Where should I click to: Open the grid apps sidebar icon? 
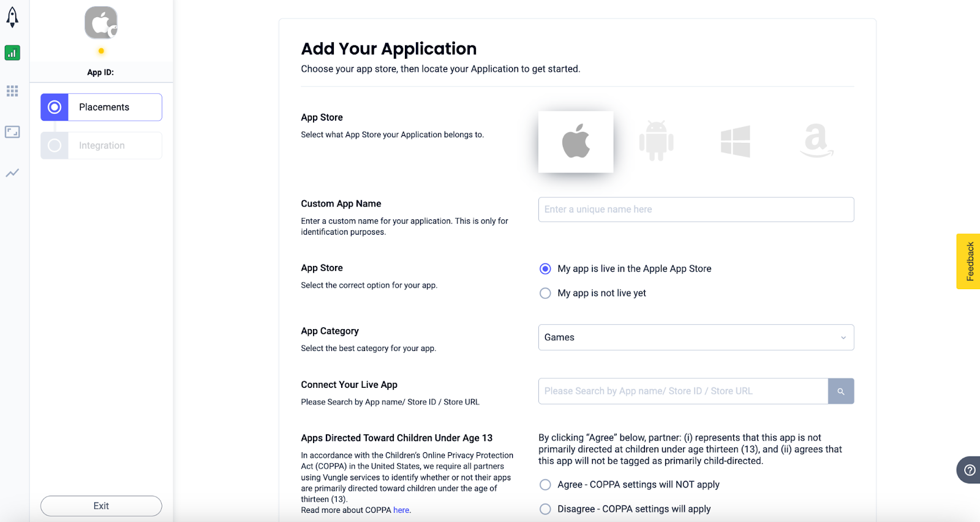coord(12,91)
